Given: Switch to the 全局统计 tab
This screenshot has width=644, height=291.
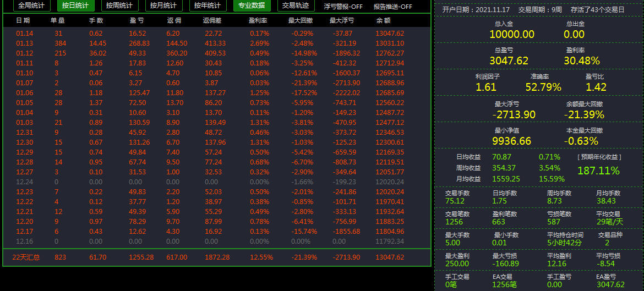Looking at the screenshot, I should tap(31, 6).
